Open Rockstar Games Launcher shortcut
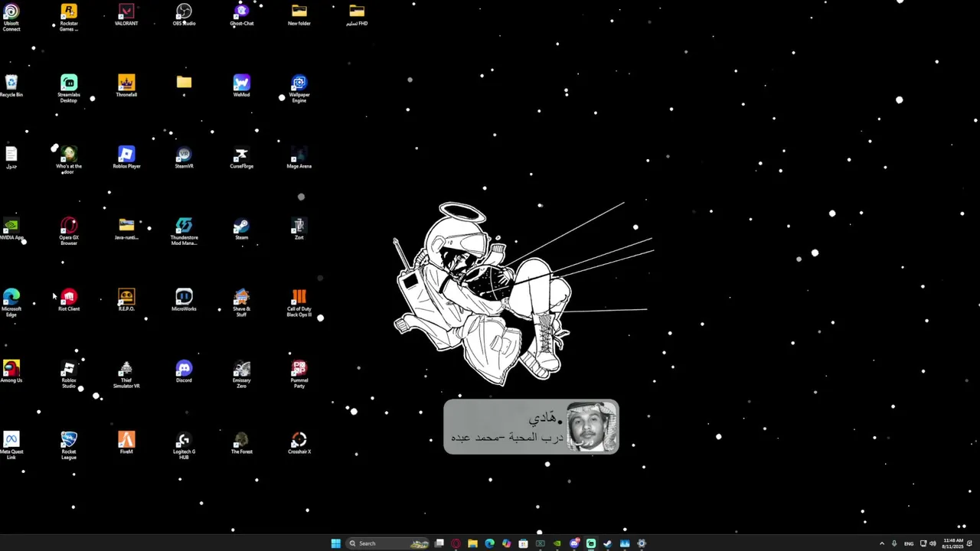 69,18
